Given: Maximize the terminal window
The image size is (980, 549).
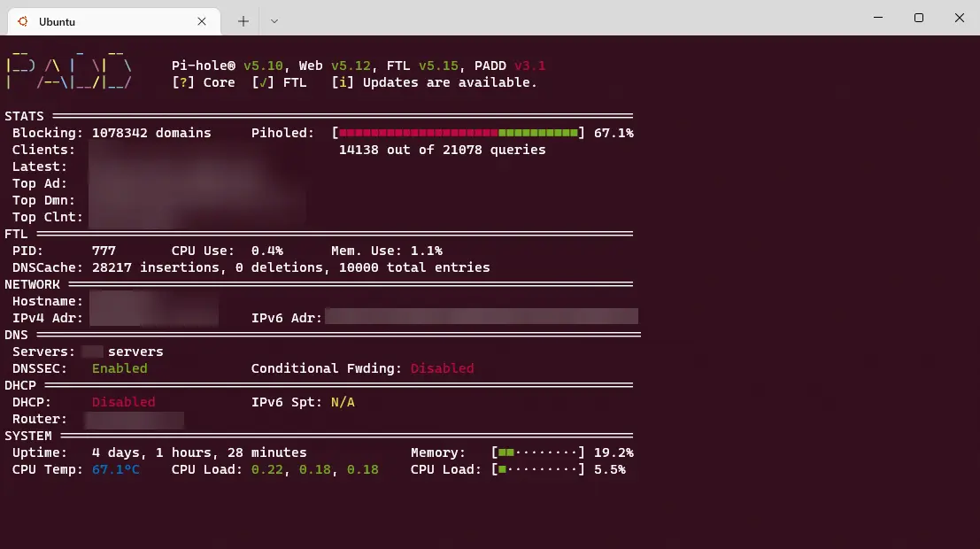Looking at the screenshot, I should click(919, 18).
